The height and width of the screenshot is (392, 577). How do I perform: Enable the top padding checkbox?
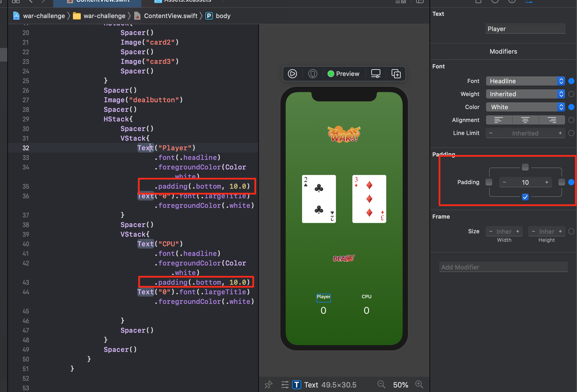coord(525,167)
